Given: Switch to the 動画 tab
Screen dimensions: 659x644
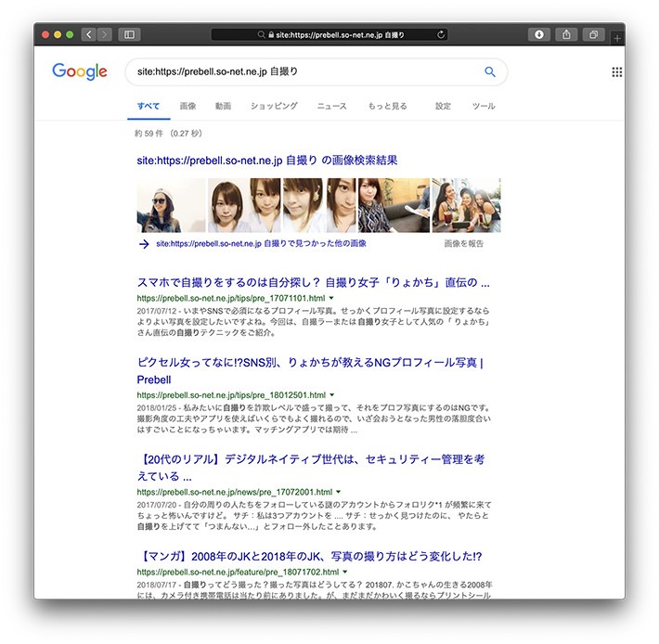Looking at the screenshot, I should coord(223,106).
